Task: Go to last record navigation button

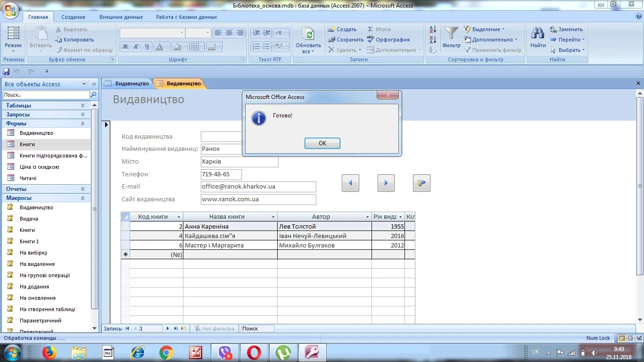Action: pyautogui.click(x=176, y=329)
